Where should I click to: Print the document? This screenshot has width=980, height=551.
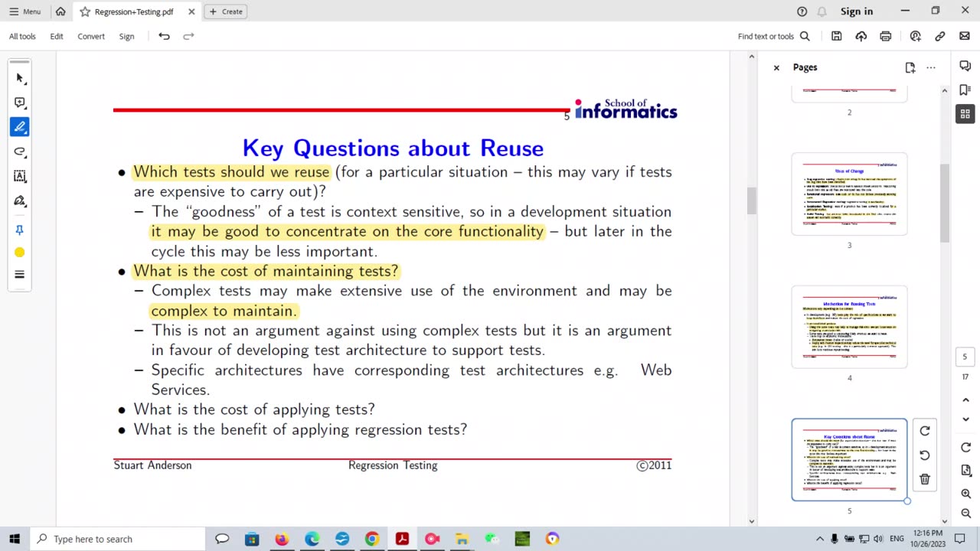point(886,36)
